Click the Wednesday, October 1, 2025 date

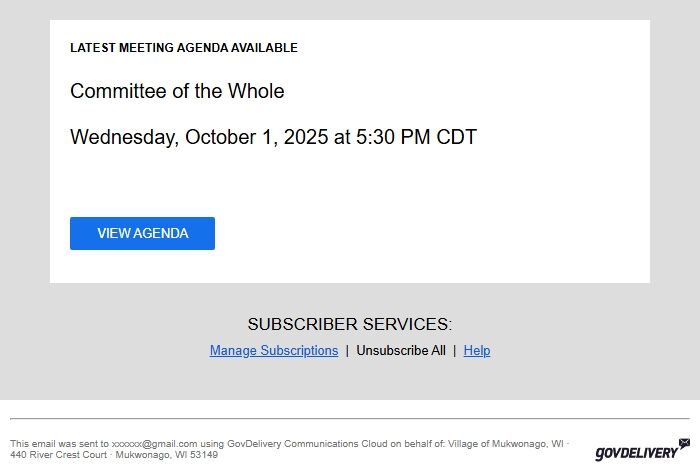[x=199, y=137]
